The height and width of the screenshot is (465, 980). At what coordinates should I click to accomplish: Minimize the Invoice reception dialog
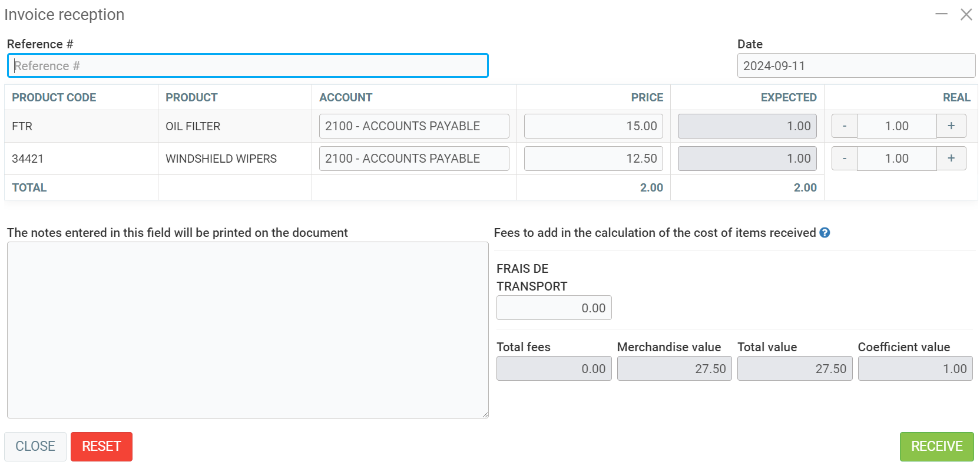coord(941,14)
